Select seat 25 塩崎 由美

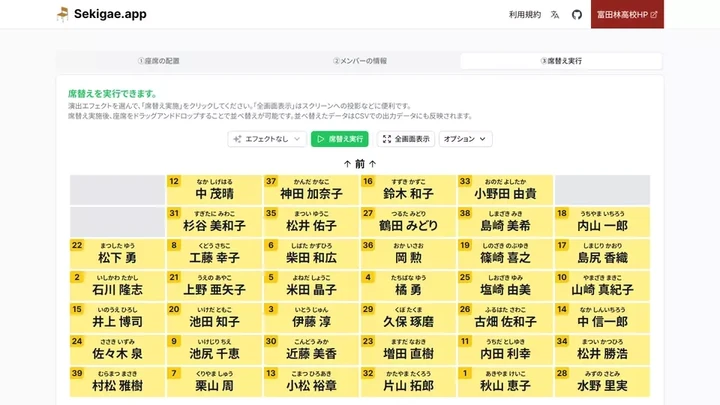click(x=505, y=286)
